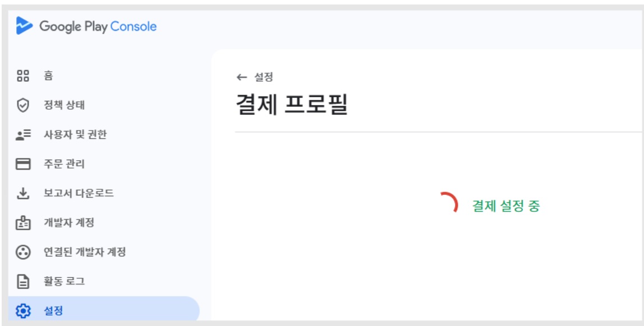Go back using the arrow next to 설정
This screenshot has width=644, height=326.
242,77
